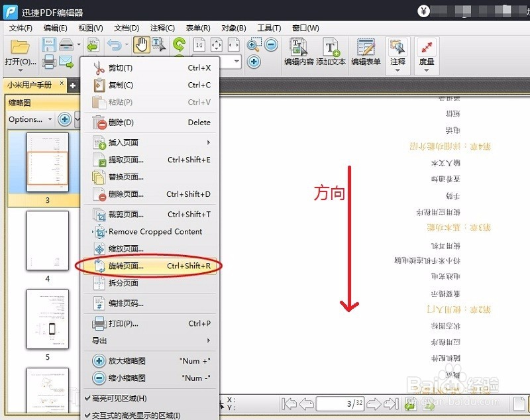The height and width of the screenshot is (420, 530).
Task: Open a new tab with the plus button
Action: (72, 85)
